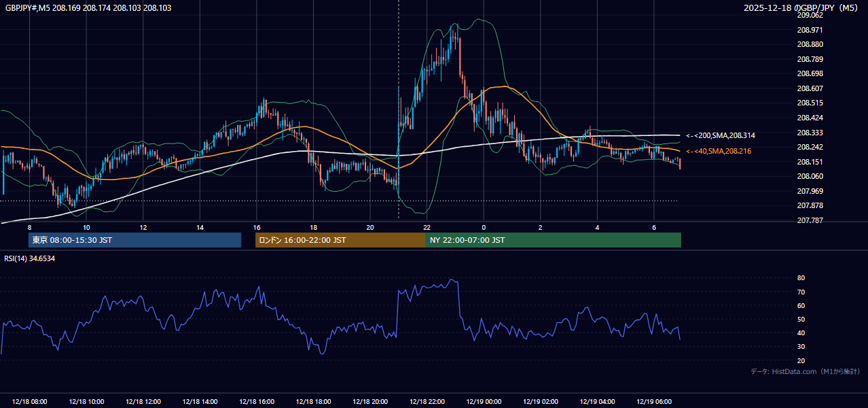This screenshot has height=408, width=868.
Task: Click the 12/19 06:00 time label
Action: (x=654, y=402)
